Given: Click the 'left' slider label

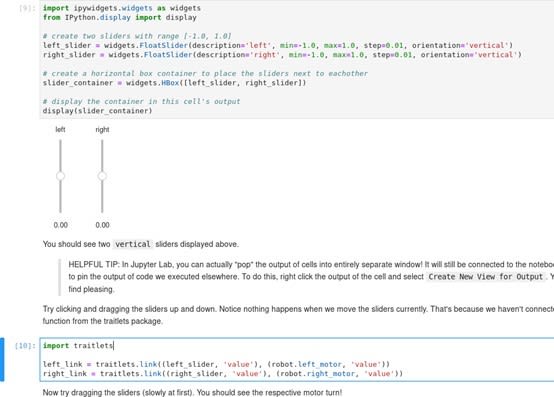Looking at the screenshot, I should [x=60, y=130].
